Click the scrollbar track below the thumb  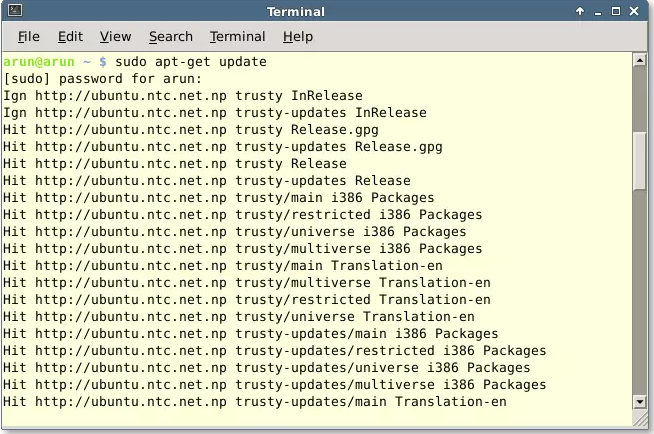click(x=640, y=300)
